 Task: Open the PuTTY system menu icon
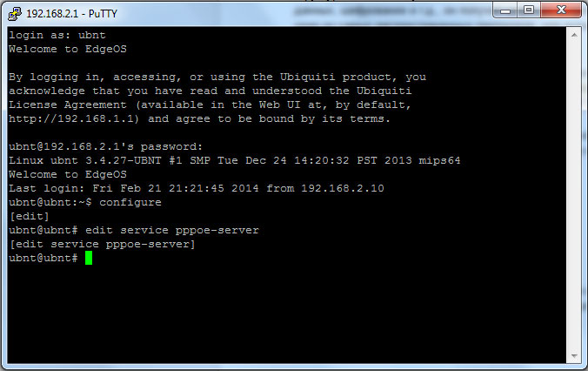point(12,10)
